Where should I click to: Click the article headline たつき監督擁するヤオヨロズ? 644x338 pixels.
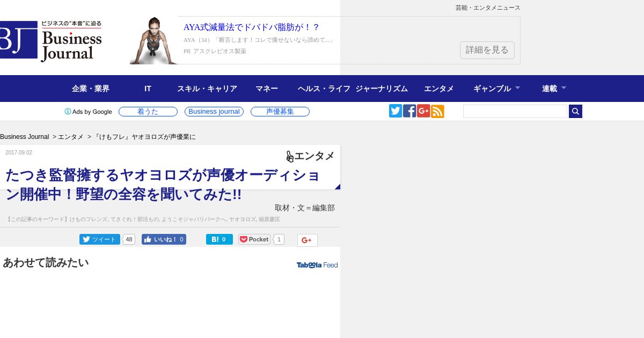click(163, 185)
